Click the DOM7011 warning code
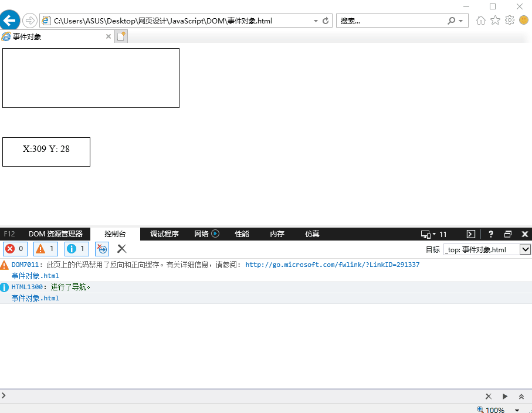532x413 pixels. click(x=25, y=265)
